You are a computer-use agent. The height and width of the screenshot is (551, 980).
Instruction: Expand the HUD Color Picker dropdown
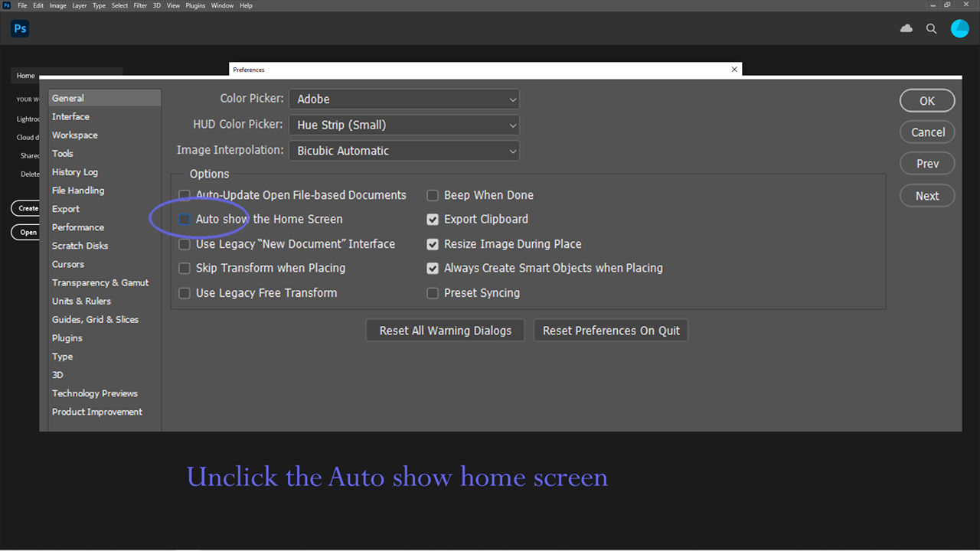tap(404, 125)
